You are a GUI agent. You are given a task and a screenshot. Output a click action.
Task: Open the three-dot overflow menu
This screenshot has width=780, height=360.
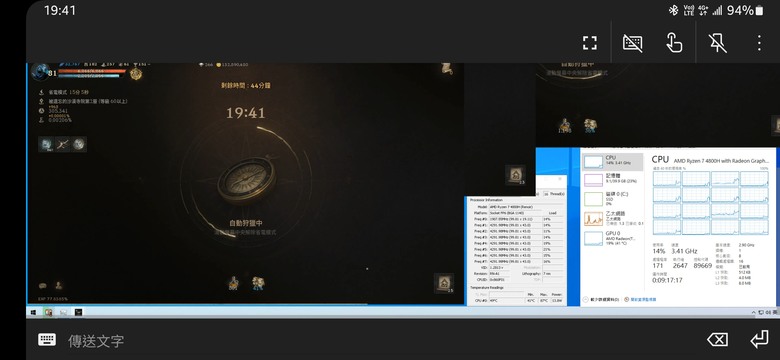759,43
